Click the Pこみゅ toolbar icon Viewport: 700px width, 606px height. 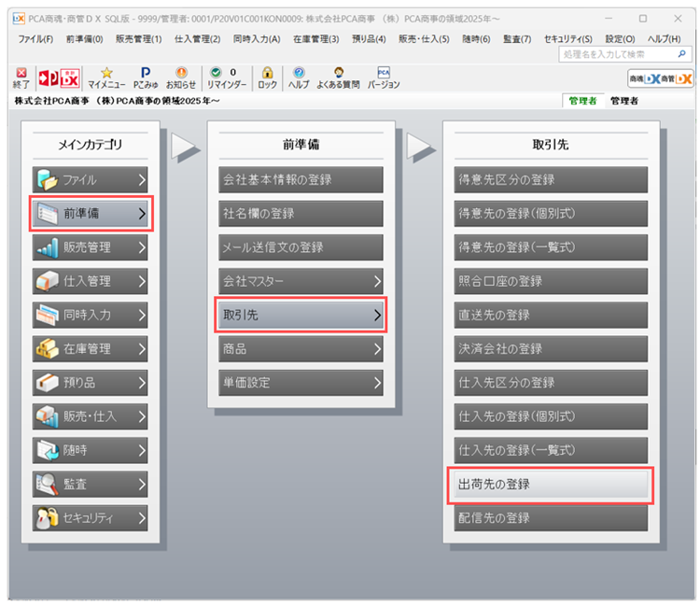pos(146,77)
